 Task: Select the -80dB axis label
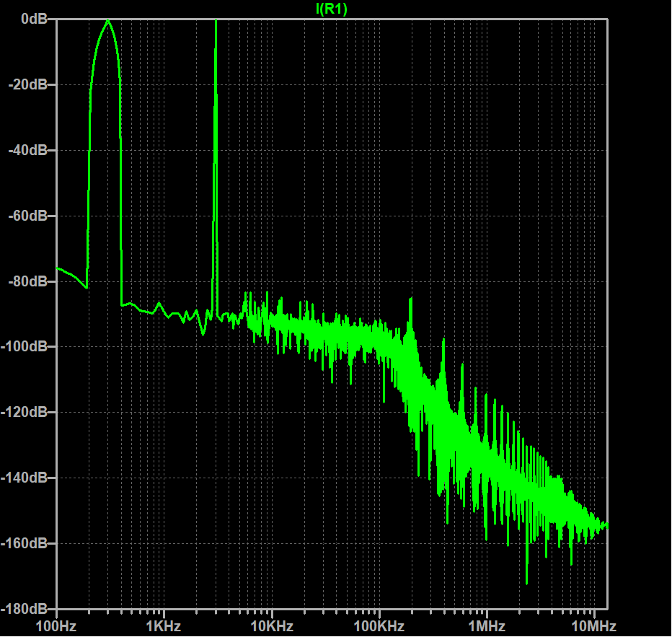[28, 281]
